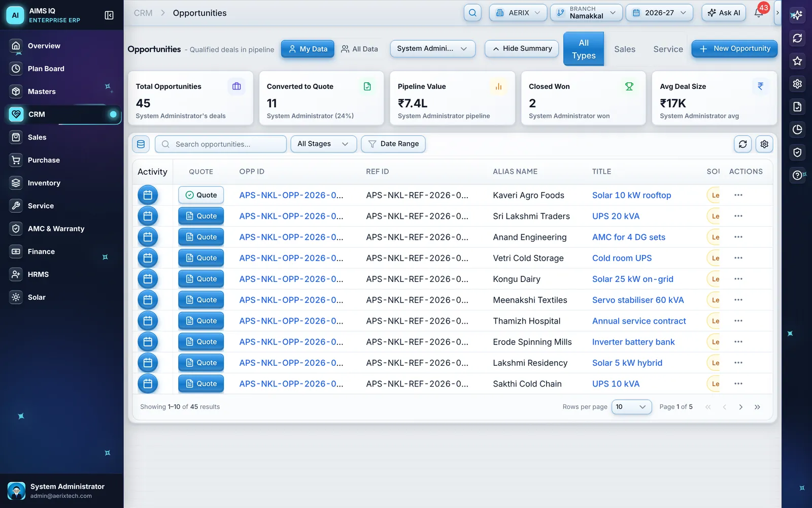Open the global search icon
Viewport: 812px width, 508px height.
pyautogui.click(x=472, y=13)
